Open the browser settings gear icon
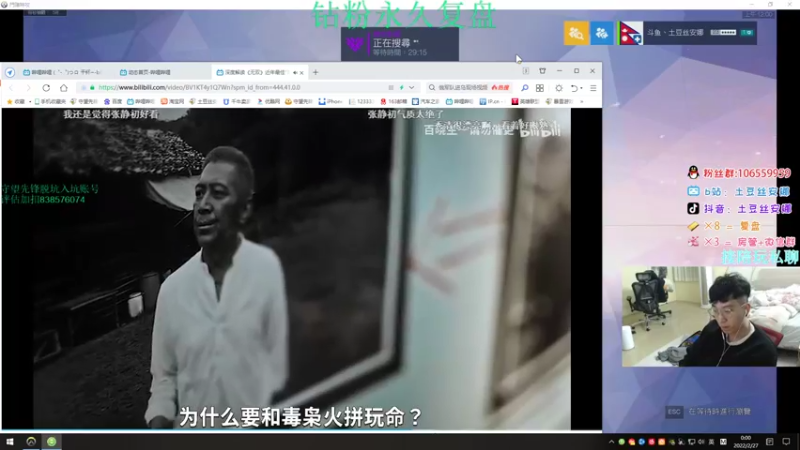 tap(559, 88)
